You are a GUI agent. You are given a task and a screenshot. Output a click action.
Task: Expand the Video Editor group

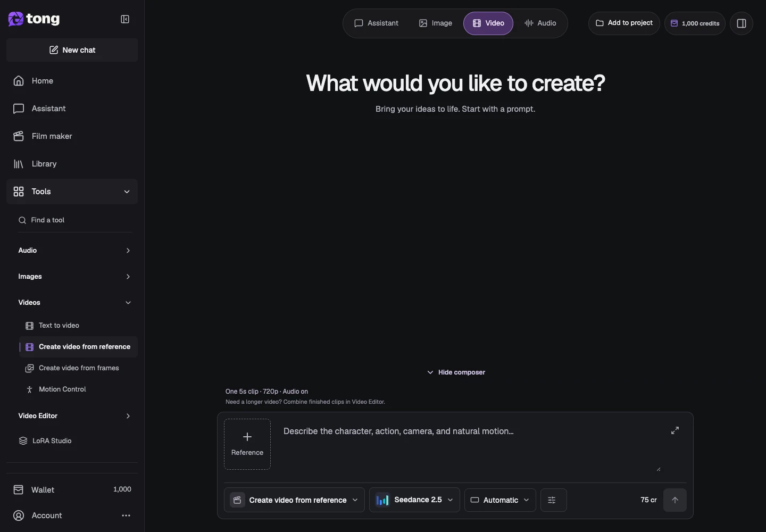click(x=74, y=416)
